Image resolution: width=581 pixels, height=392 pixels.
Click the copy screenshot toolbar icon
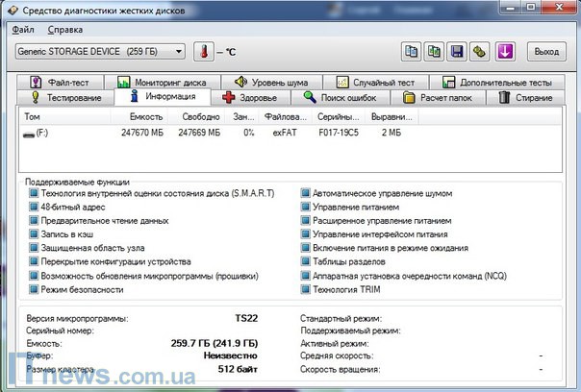(x=435, y=51)
